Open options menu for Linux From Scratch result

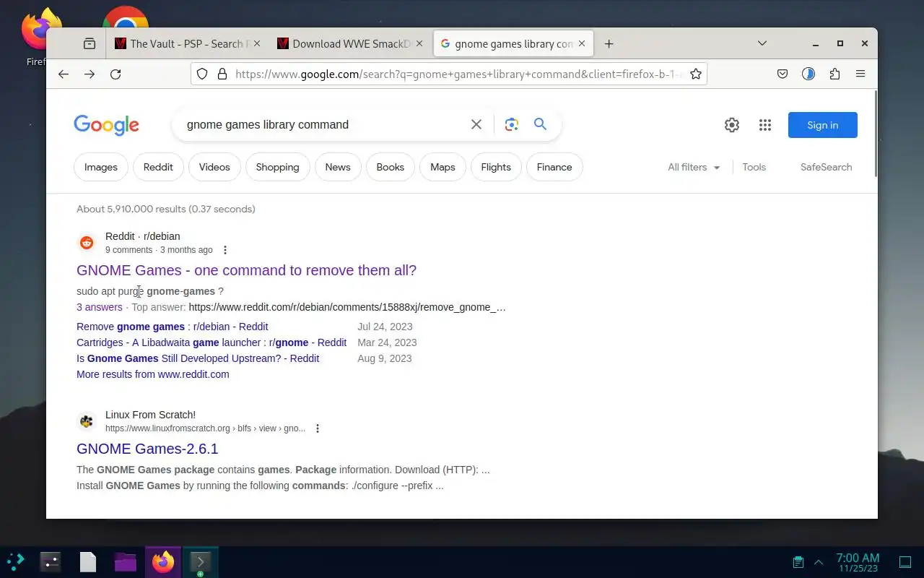317,428
